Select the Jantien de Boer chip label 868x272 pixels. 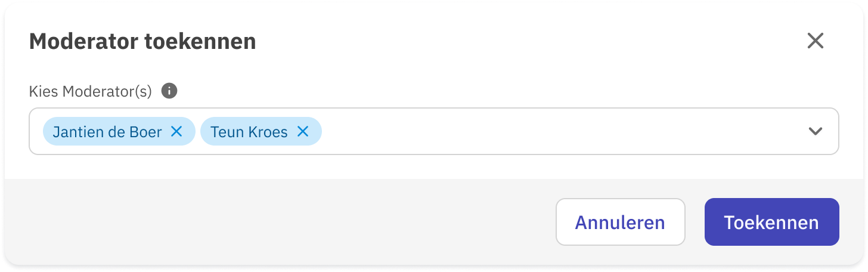[x=107, y=132]
